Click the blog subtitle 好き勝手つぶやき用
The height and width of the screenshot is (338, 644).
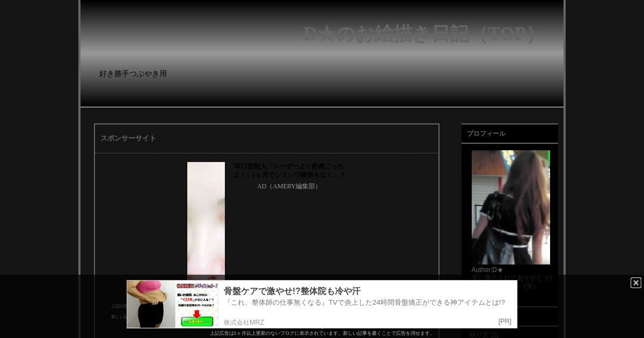point(133,74)
